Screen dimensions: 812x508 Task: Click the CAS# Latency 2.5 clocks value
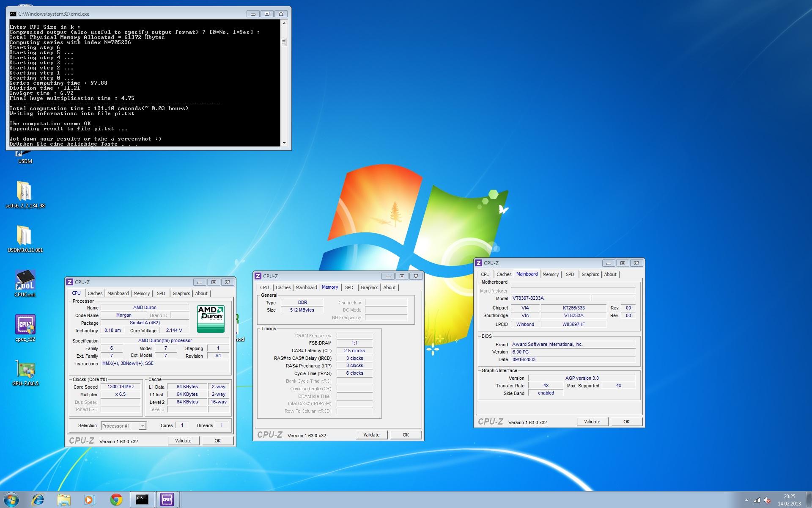(x=354, y=351)
